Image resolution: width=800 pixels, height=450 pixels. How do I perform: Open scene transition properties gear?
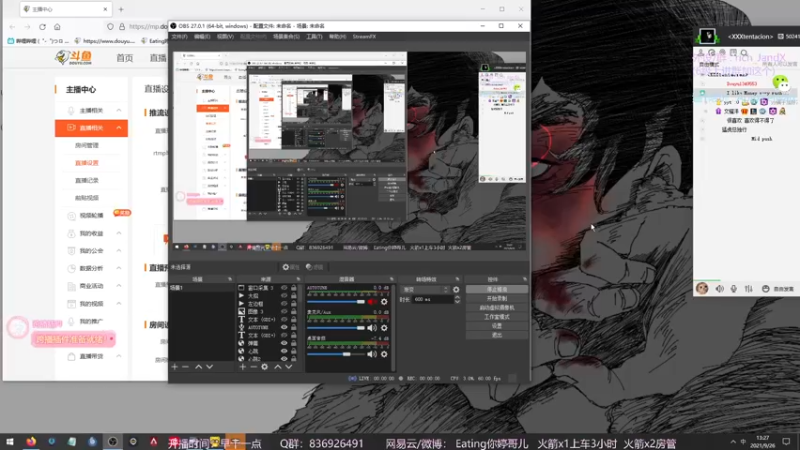coord(456,289)
